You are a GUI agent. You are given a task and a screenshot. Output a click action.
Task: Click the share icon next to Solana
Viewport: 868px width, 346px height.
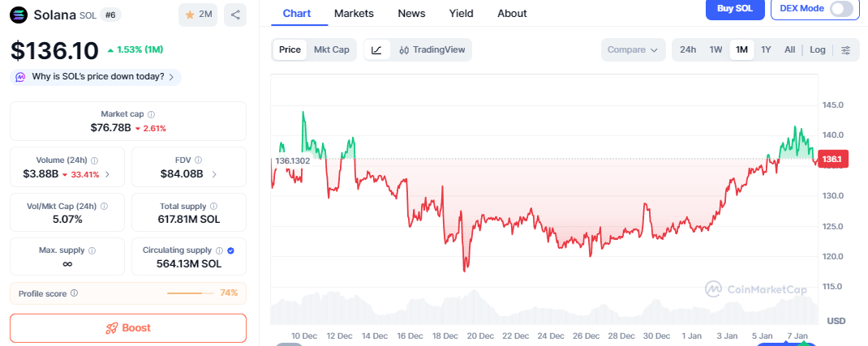[x=235, y=15]
